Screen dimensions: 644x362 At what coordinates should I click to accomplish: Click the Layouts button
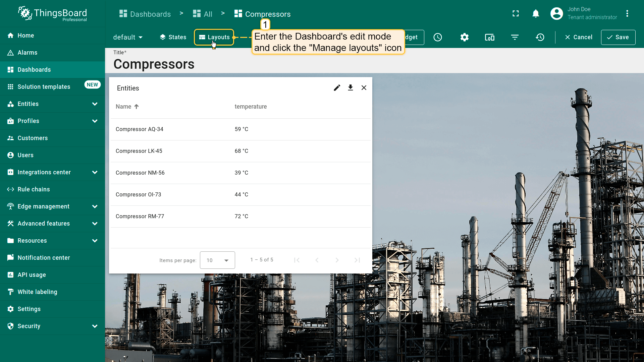(214, 37)
